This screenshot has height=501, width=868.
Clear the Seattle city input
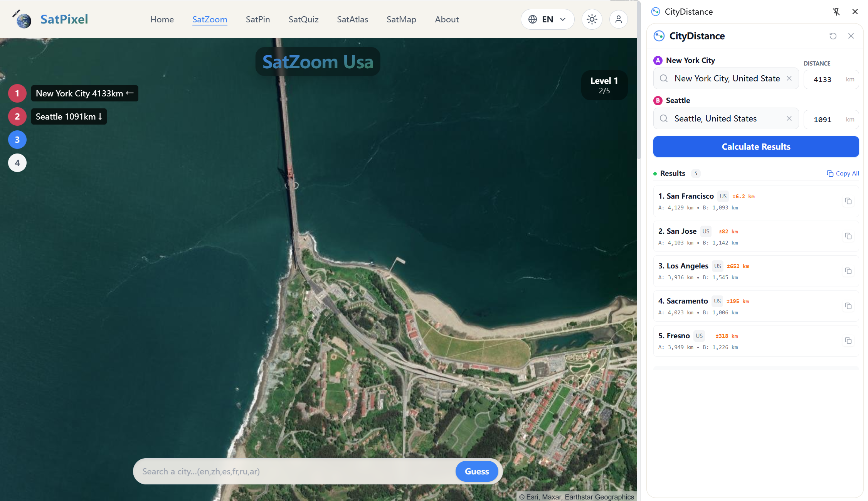pos(789,118)
